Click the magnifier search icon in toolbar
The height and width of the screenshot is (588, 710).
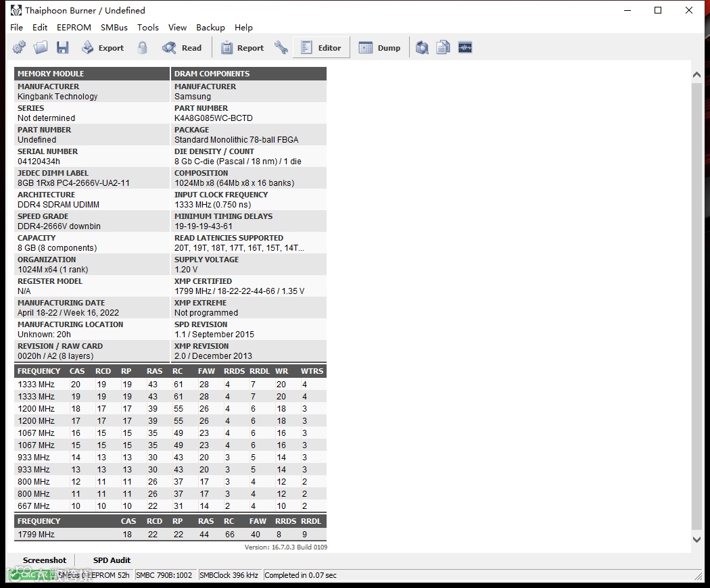coord(422,47)
